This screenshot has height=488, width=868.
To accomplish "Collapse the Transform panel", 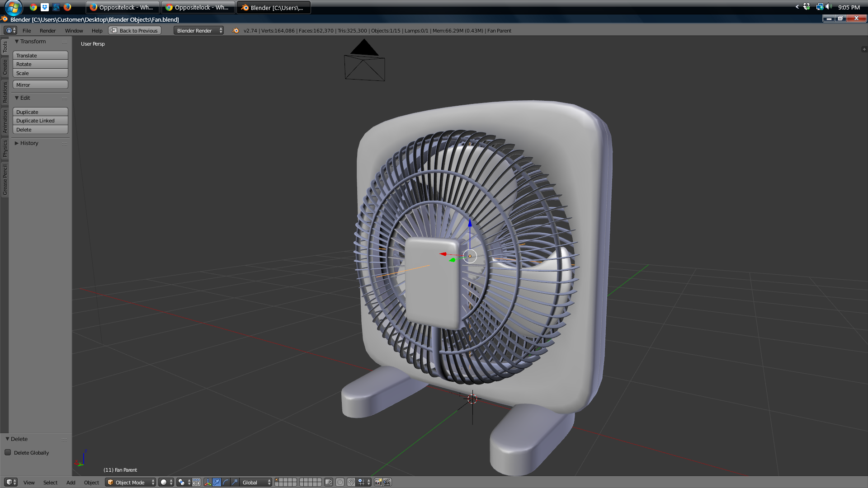I will [17, 41].
